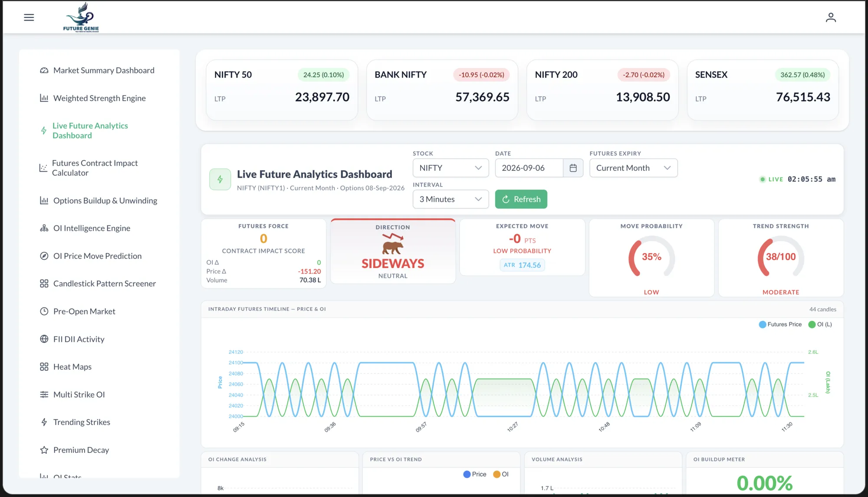Viewport: 868px width, 497px height.
Task: Click the NIFTY 200 index card
Action: coord(602,90)
